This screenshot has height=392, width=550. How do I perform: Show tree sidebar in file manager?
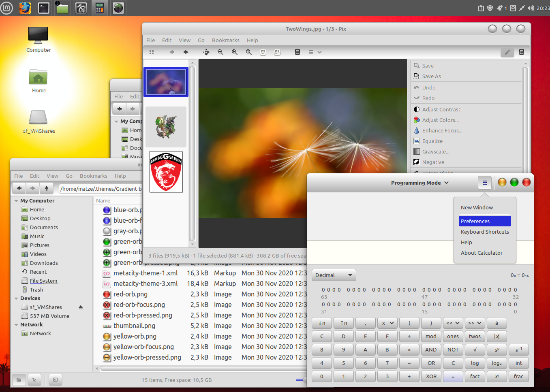point(34,380)
